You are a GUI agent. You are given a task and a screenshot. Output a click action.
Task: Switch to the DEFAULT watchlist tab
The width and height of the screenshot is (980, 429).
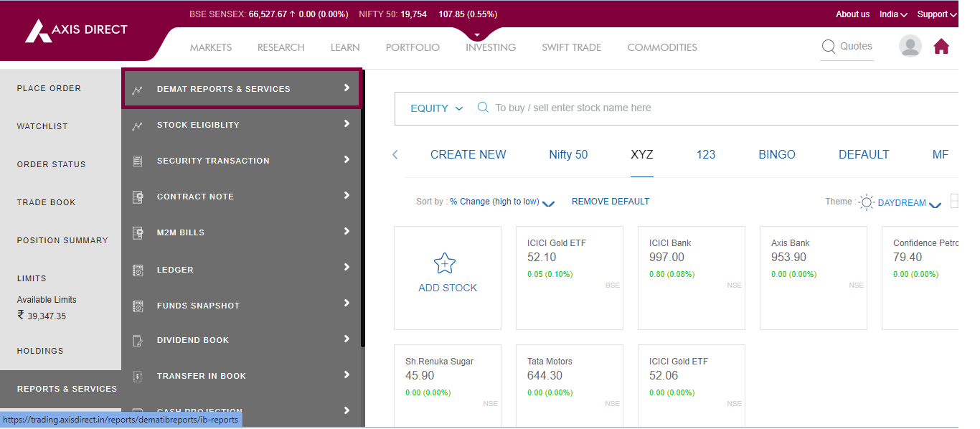pyautogui.click(x=864, y=154)
